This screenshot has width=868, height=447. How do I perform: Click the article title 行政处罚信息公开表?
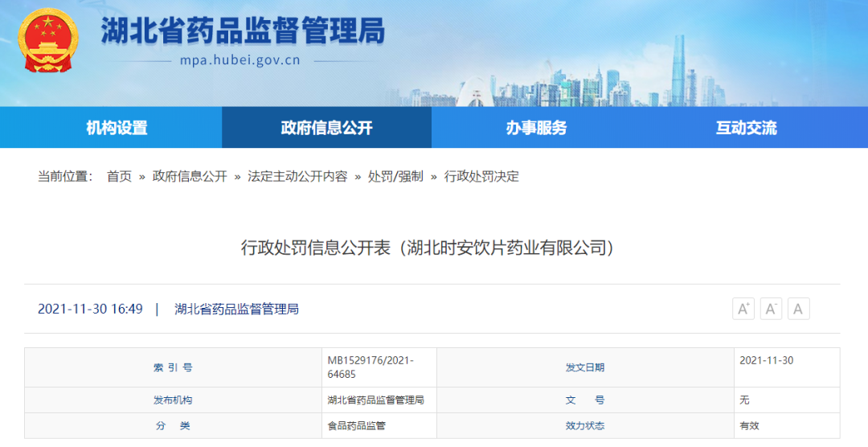coord(427,247)
